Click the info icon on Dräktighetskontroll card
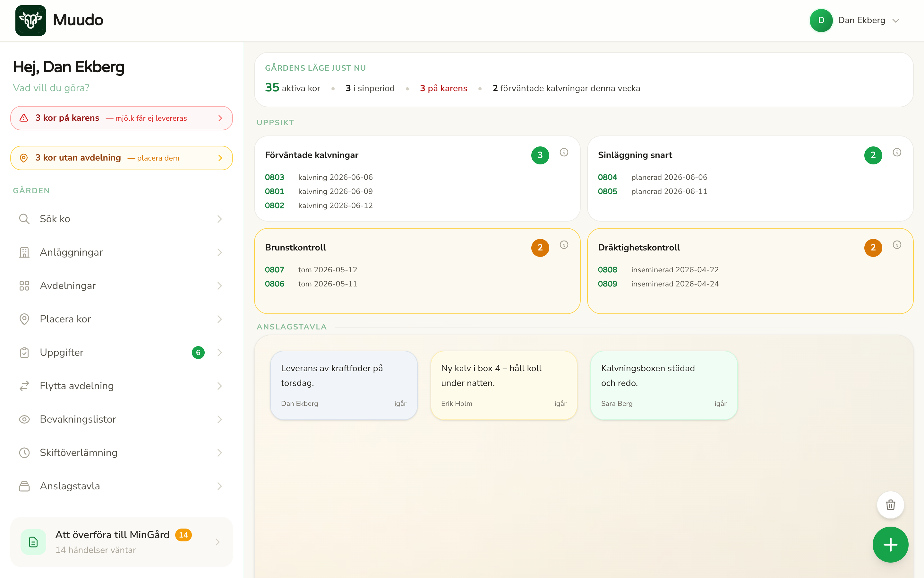The width and height of the screenshot is (924, 578). (897, 245)
